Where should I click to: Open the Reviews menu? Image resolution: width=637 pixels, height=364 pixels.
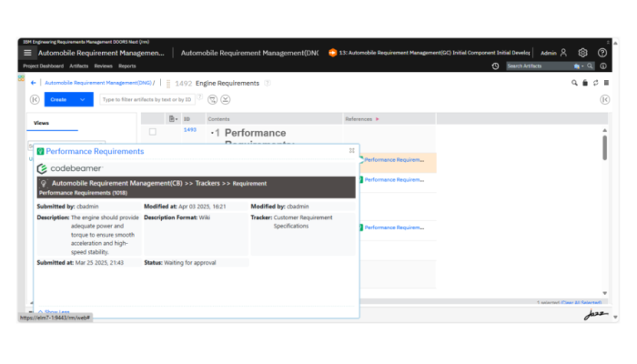pos(103,66)
